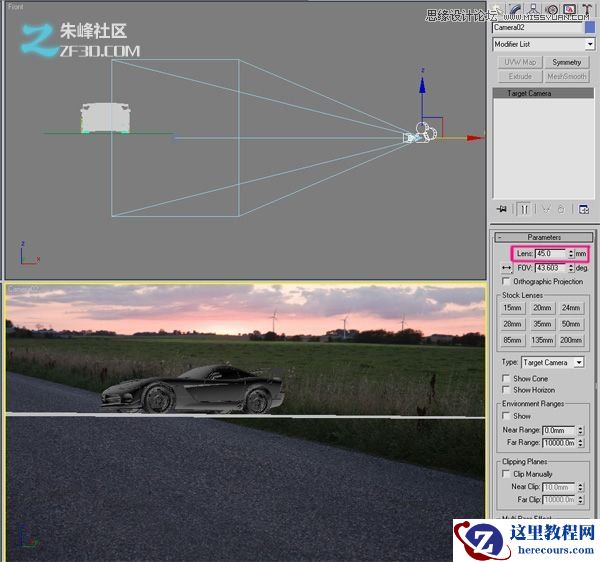This screenshot has height=562, width=600.
Task: Open the Hierarchy command panel tab
Action: [533, 9]
